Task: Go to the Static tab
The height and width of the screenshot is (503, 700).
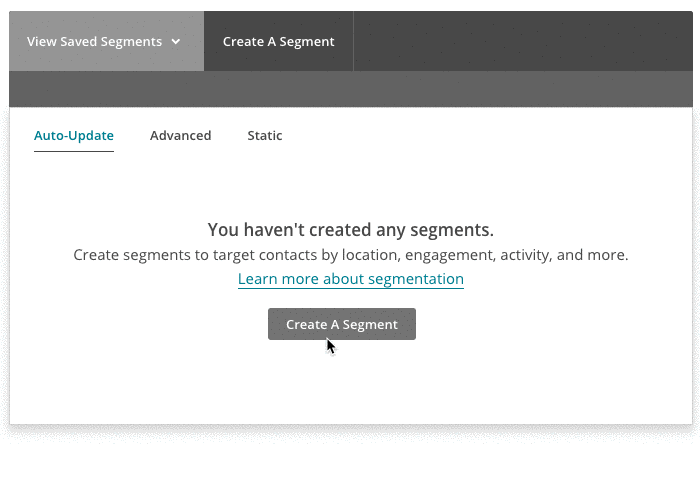Action: (265, 136)
